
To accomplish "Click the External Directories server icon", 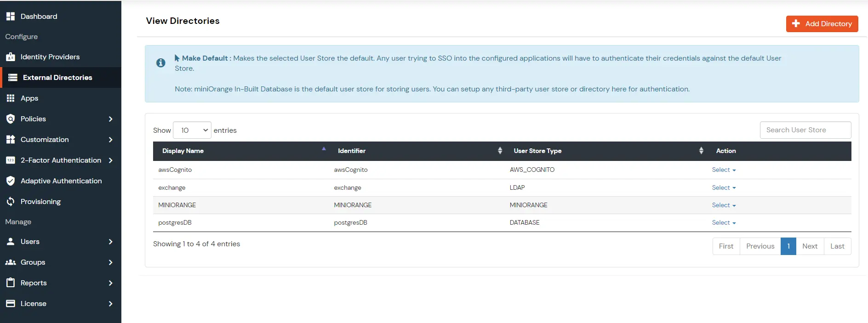I will [x=13, y=78].
